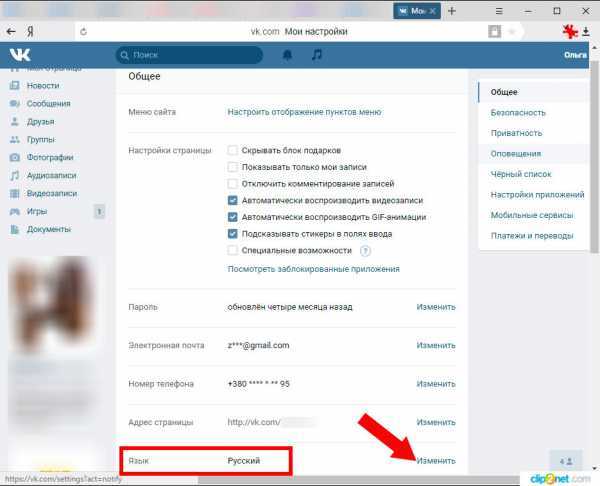Click the Игры notification counter badge

point(99,211)
